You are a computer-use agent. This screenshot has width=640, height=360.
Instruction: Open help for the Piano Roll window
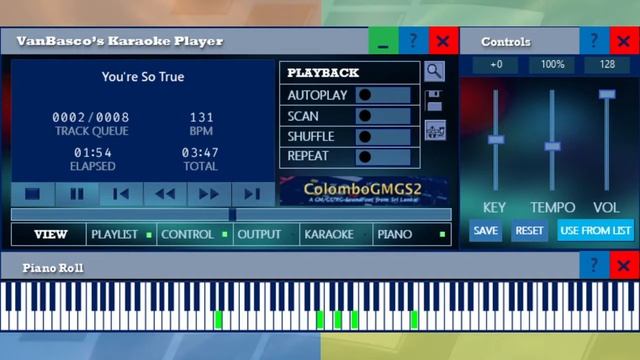tap(594, 265)
